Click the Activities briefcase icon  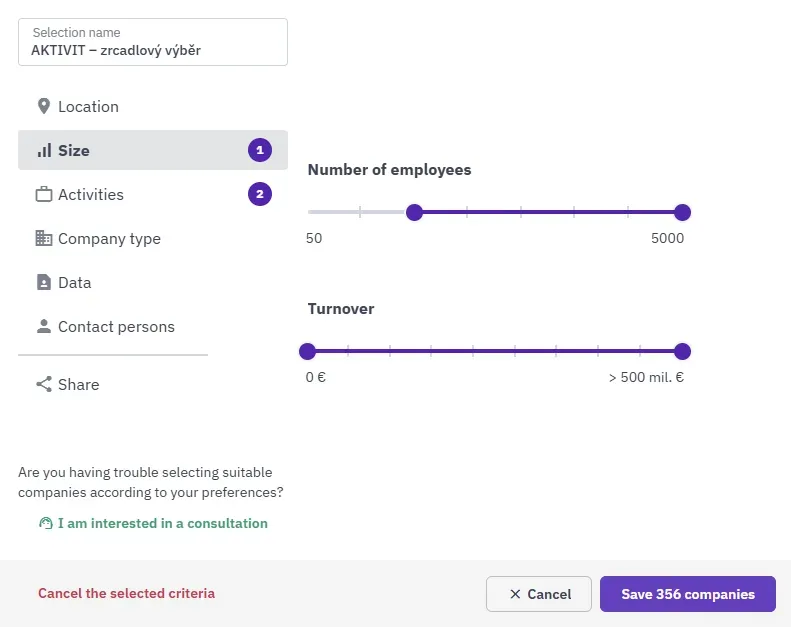[x=44, y=194]
